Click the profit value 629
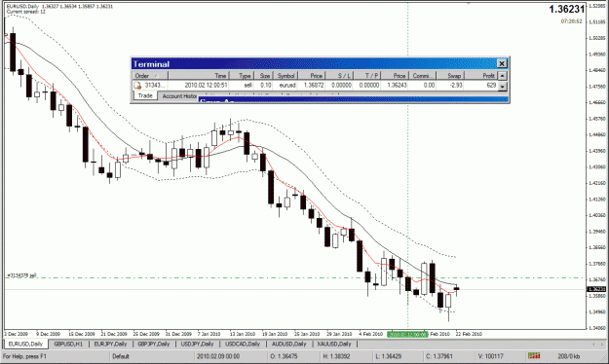 click(491, 86)
